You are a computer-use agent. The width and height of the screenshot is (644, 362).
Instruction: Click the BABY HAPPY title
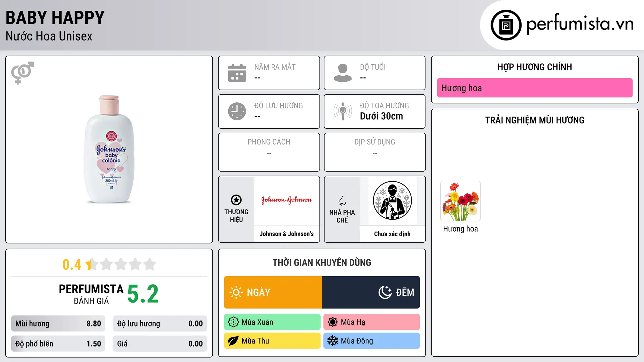pyautogui.click(x=55, y=18)
